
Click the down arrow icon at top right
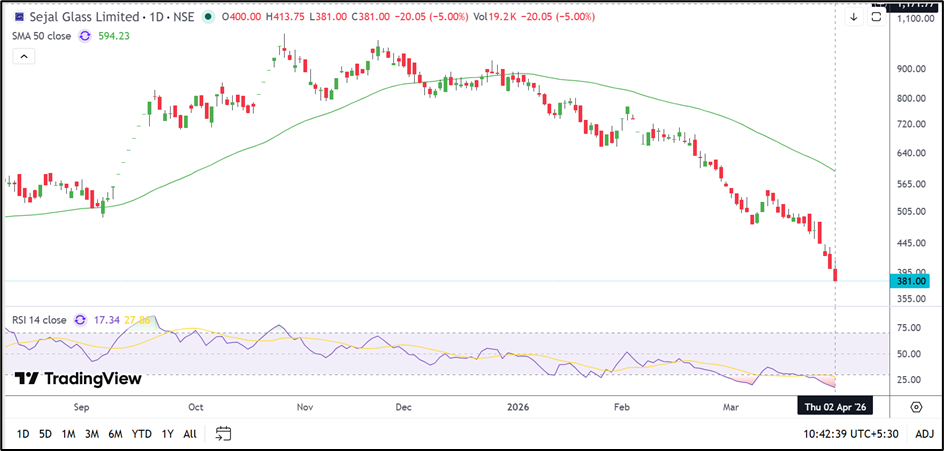point(853,17)
